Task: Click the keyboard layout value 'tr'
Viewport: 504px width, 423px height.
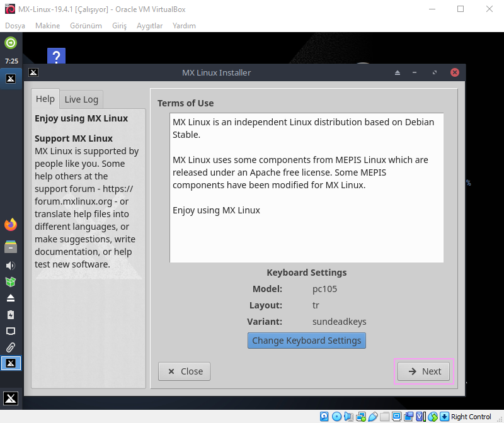Action: (x=316, y=305)
